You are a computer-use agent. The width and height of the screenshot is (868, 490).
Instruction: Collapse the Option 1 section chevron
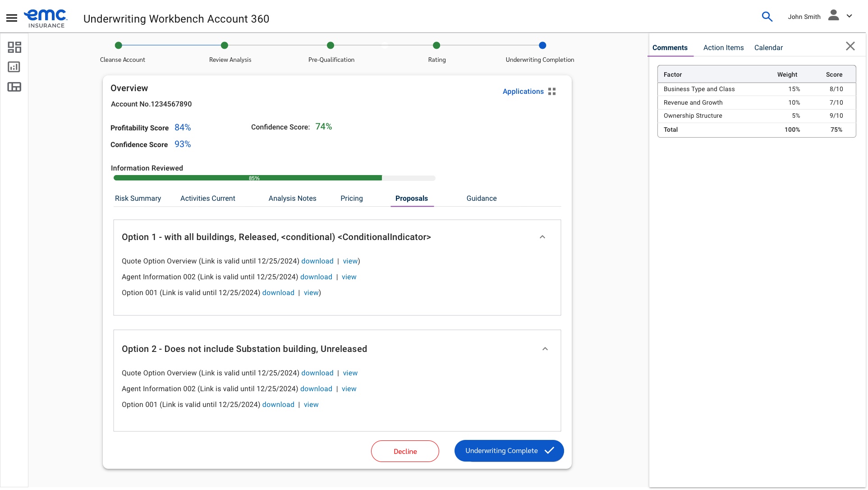click(x=542, y=237)
